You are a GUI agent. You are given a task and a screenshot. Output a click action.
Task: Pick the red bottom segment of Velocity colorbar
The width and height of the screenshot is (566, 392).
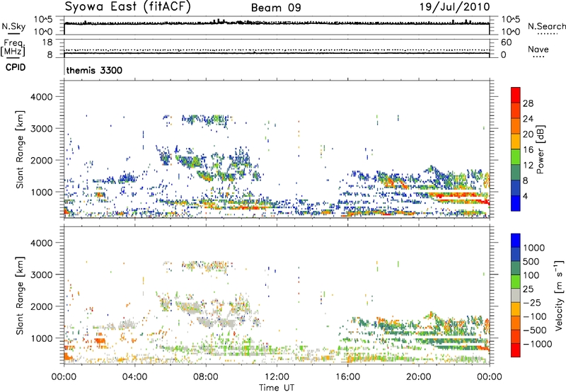coord(516,350)
